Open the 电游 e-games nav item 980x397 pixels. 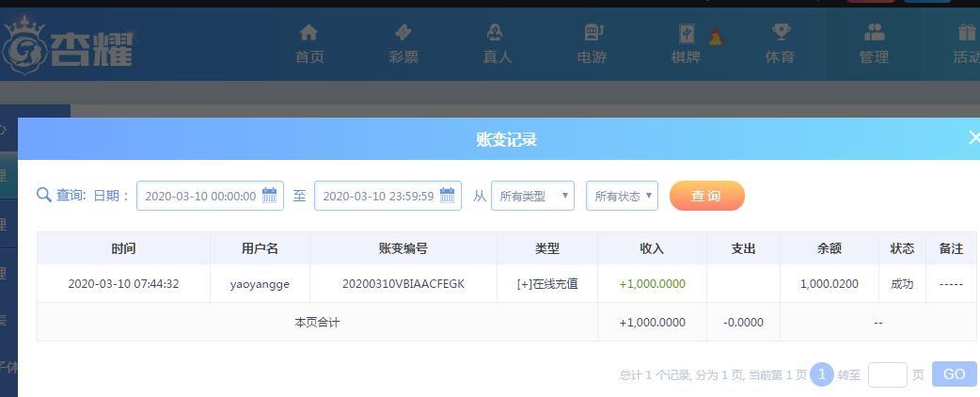pyautogui.click(x=592, y=44)
